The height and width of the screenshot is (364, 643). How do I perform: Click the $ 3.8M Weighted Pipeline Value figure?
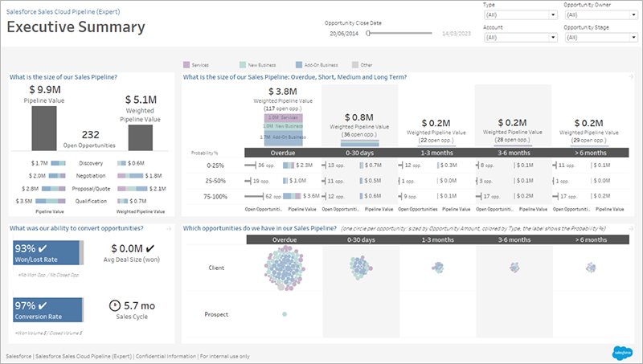(283, 92)
